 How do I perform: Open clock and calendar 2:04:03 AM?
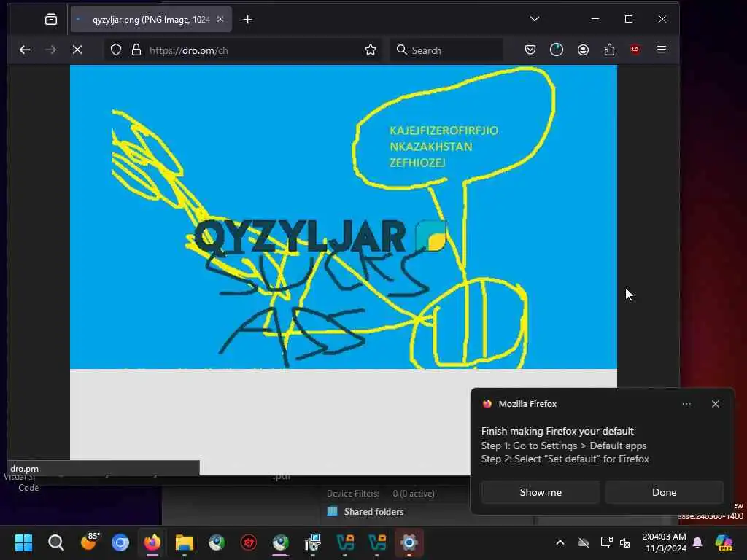664,542
